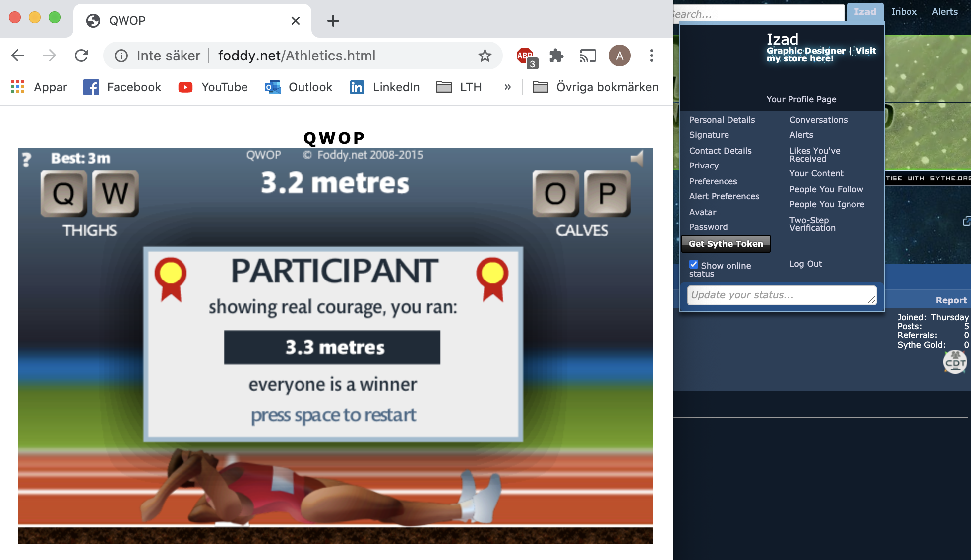Click the cast media icon
Viewport: 971px width, 560px height.
[x=588, y=56]
